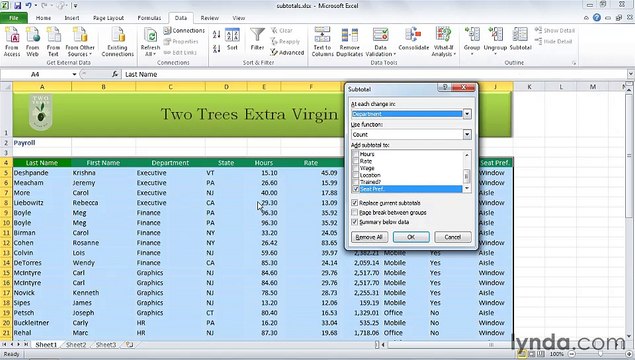The height and width of the screenshot is (360, 635).
Task: Toggle Summary below data checkbox
Action: (354, 222)
